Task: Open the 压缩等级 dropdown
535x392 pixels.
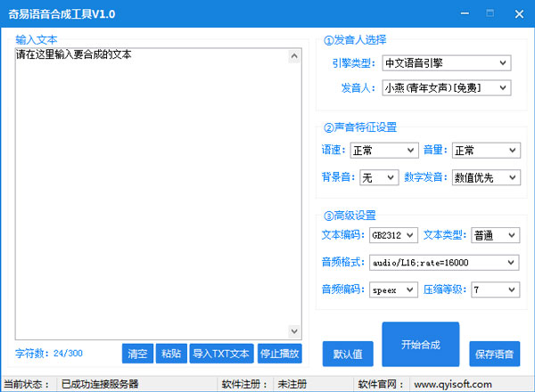Action: click(496, 290)
